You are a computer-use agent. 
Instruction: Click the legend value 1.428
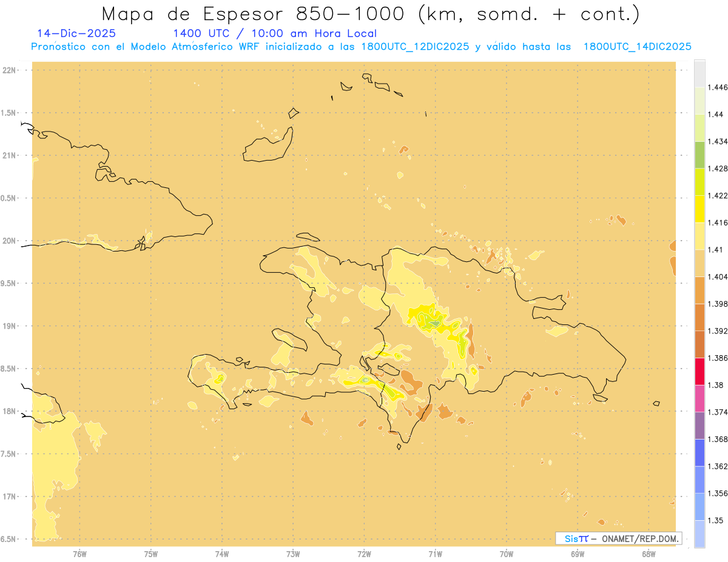click(718, 169)
